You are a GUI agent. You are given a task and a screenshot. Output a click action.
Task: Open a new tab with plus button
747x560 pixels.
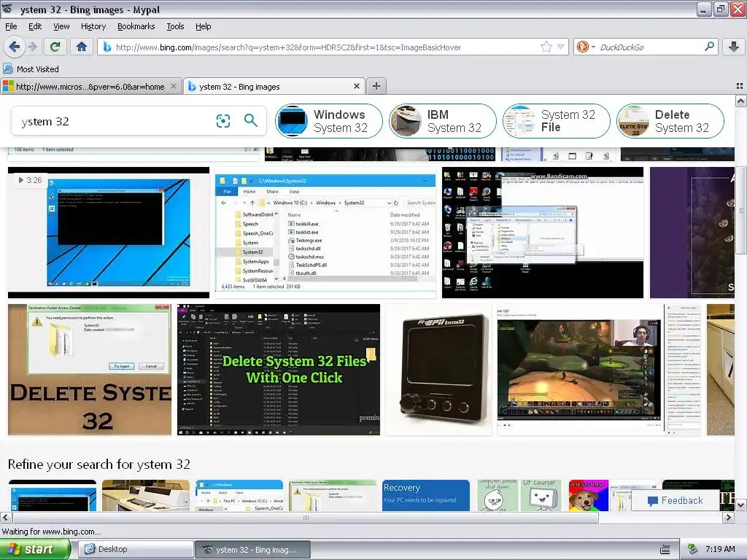(376, 86)
